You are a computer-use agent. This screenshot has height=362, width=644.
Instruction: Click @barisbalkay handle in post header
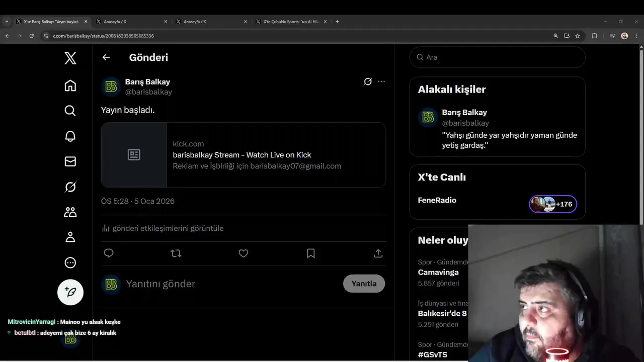[x=148, y=92]
